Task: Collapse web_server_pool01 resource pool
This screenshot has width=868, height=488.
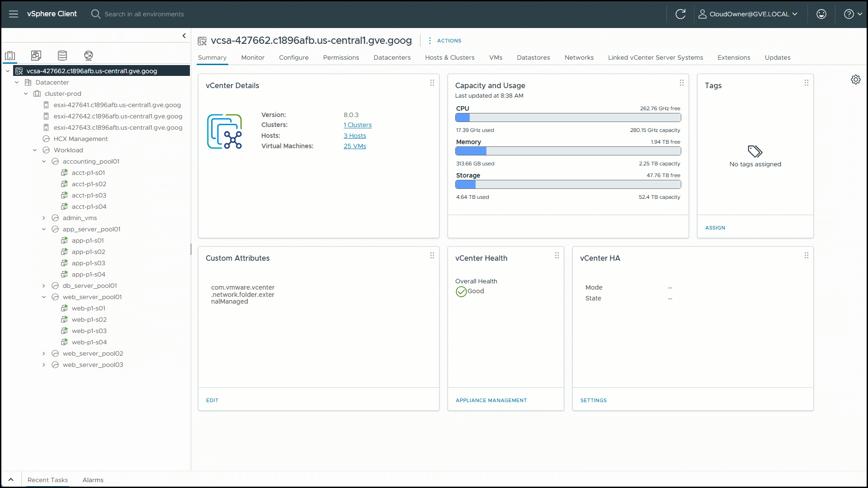Action: [x=44, y=297]
